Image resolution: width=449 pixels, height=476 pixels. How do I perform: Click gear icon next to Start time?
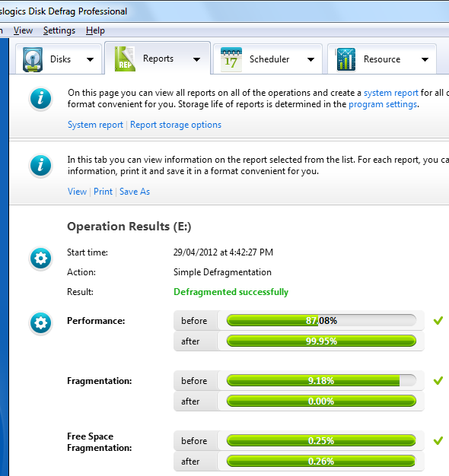40,259
